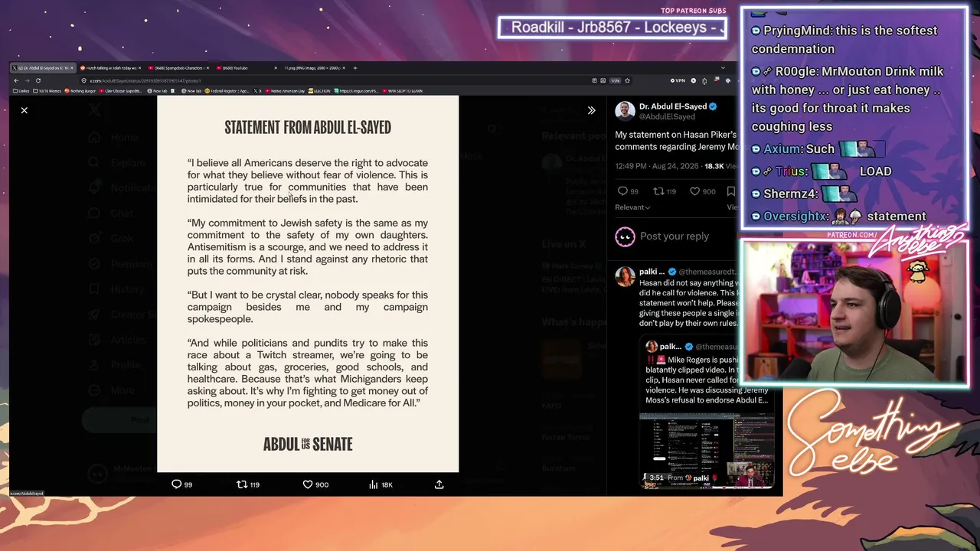Play the embedded 3:51 video thumbnail

click(707, 450)
